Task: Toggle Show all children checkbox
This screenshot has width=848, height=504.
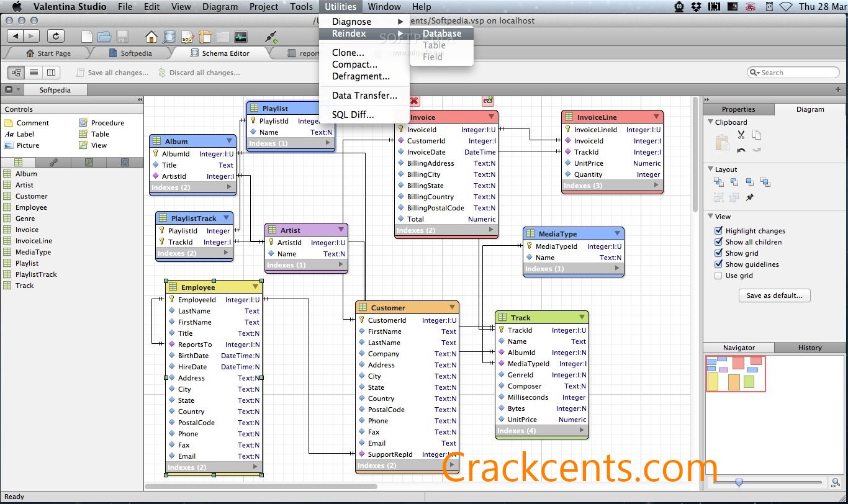Action: coord(718,242)
